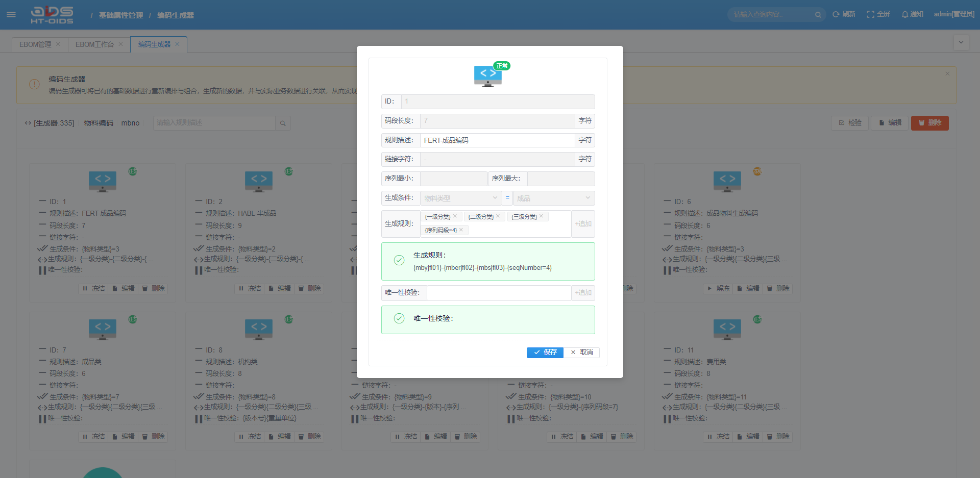
Task: Click the equals operator button
Action: click(507, 198)
